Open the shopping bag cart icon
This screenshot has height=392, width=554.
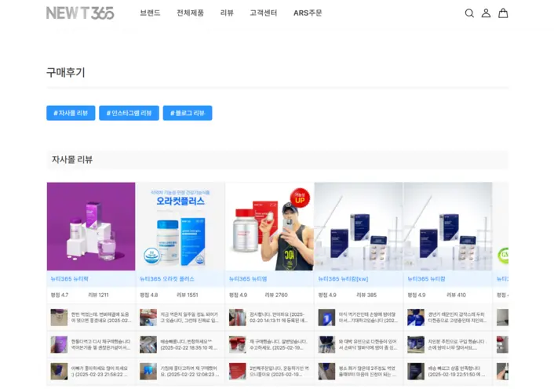(503, 13)
